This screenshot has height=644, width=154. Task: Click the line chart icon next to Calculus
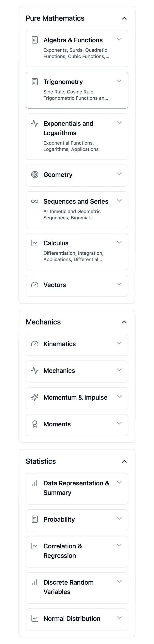pos(35,243)
